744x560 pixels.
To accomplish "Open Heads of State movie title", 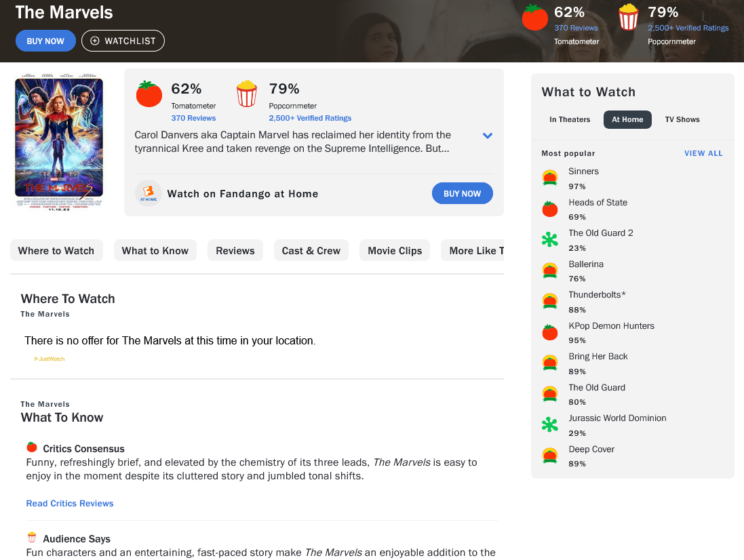I will [598, 203].
